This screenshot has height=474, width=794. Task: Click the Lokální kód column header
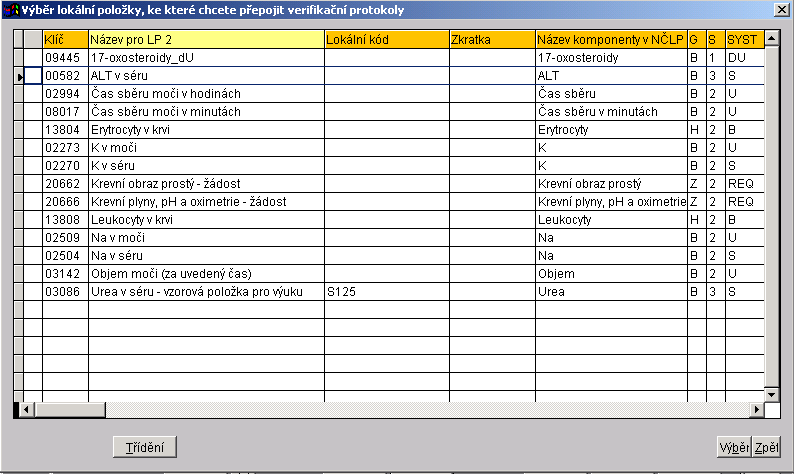click(x=385, y=39)
